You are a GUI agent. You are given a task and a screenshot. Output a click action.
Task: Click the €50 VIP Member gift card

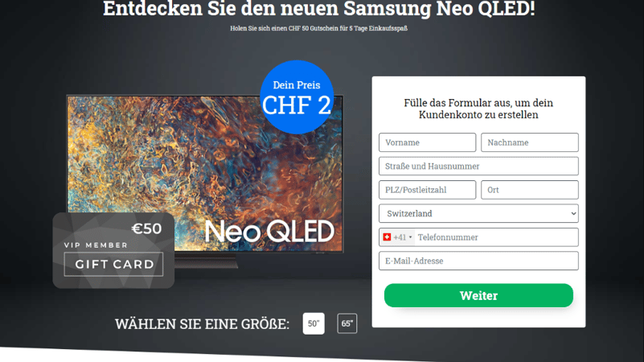(113, 250)
